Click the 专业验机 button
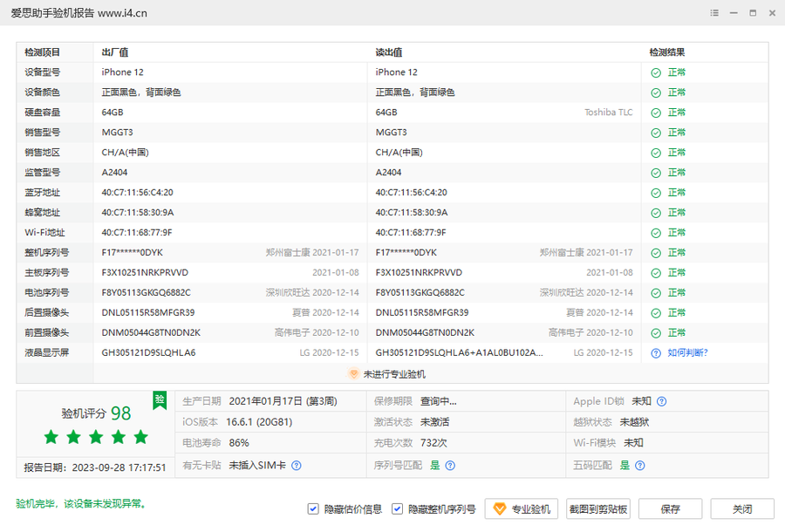 click(522, 509)
